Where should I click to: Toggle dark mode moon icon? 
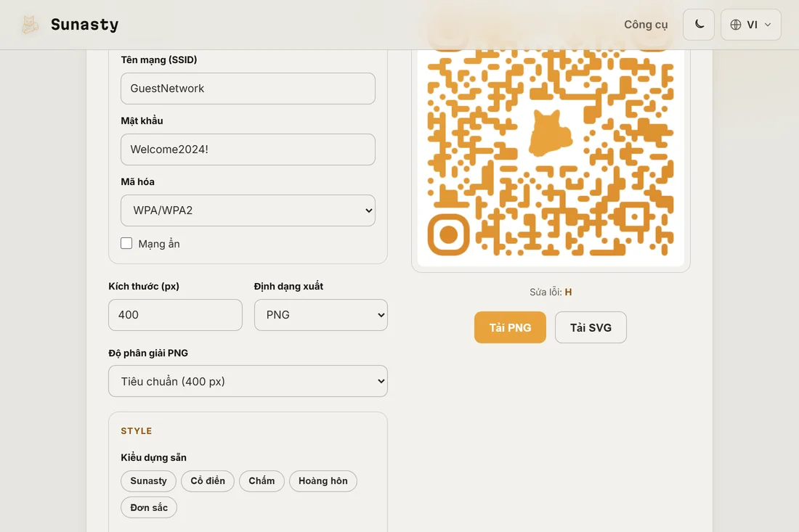699,25
